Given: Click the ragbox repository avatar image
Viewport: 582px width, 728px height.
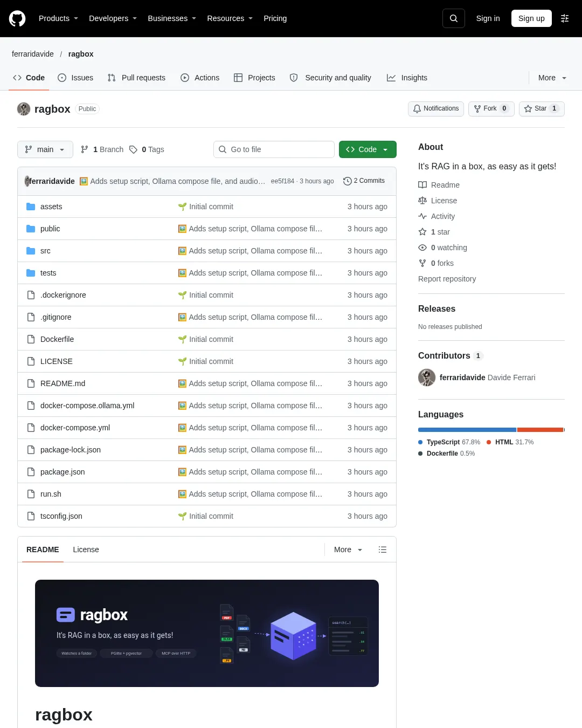Looking at the screenshot, I should click(x=24, y=109).
